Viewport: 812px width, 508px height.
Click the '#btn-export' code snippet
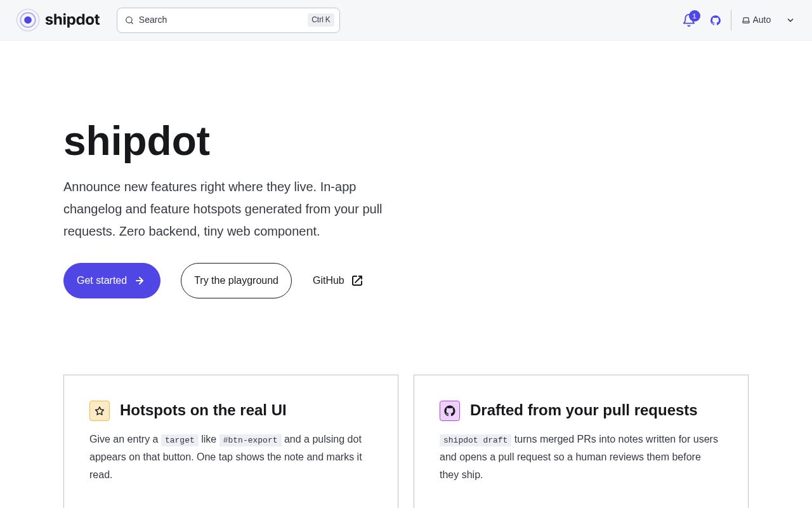click(251, 440)
